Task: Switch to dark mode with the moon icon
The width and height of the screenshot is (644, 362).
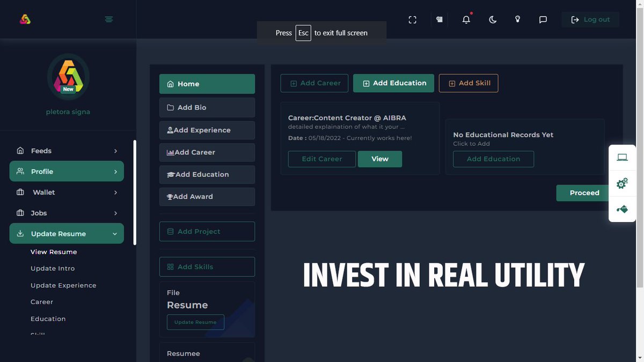Action: (493, 20)
